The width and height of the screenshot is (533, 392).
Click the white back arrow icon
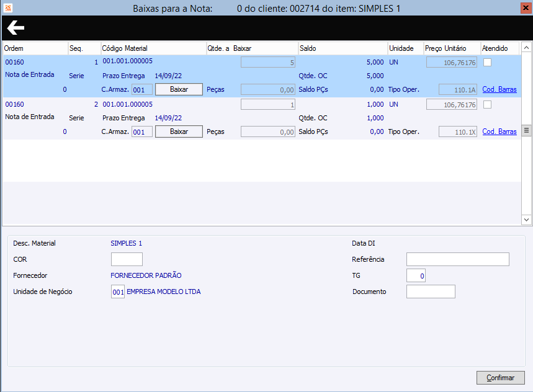tap(16, 28)
